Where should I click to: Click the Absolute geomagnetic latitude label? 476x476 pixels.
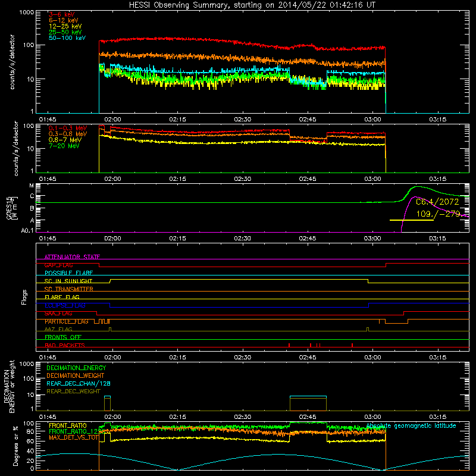[411, 426]
